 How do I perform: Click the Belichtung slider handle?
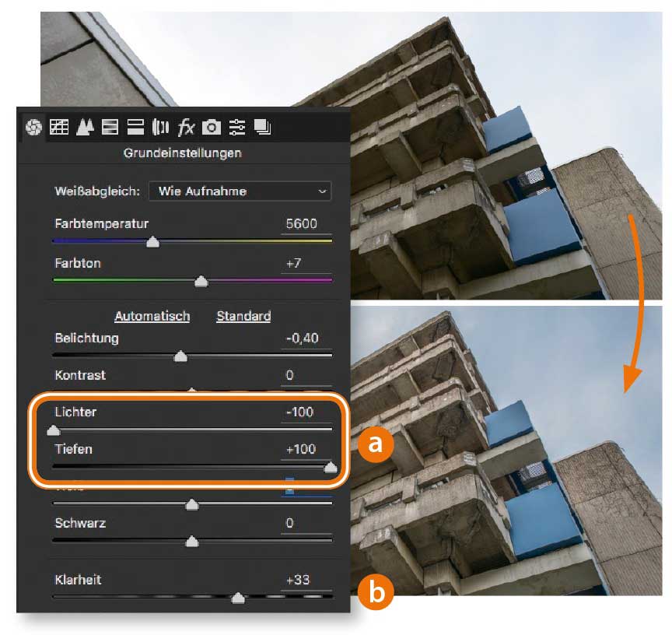click(x=181, y=356)
